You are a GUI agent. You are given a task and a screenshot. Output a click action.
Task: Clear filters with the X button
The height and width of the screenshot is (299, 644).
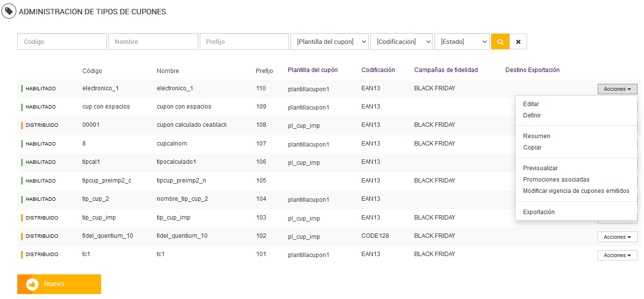[518, 42]
